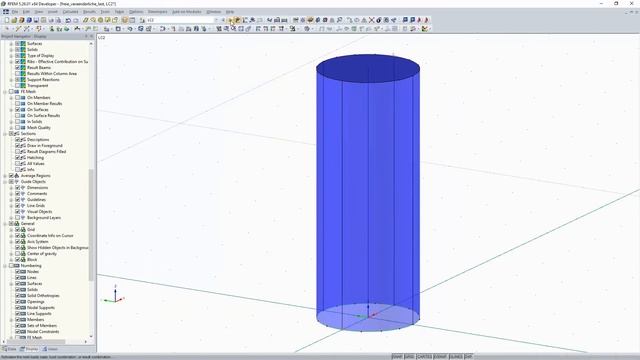Toggle the Draw in Foreground checkbox
The image size is (640, 360).
click(18, 145)
